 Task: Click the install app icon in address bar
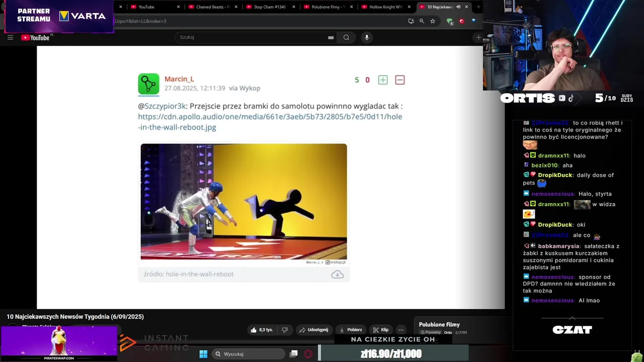click(x=411, y=21)
